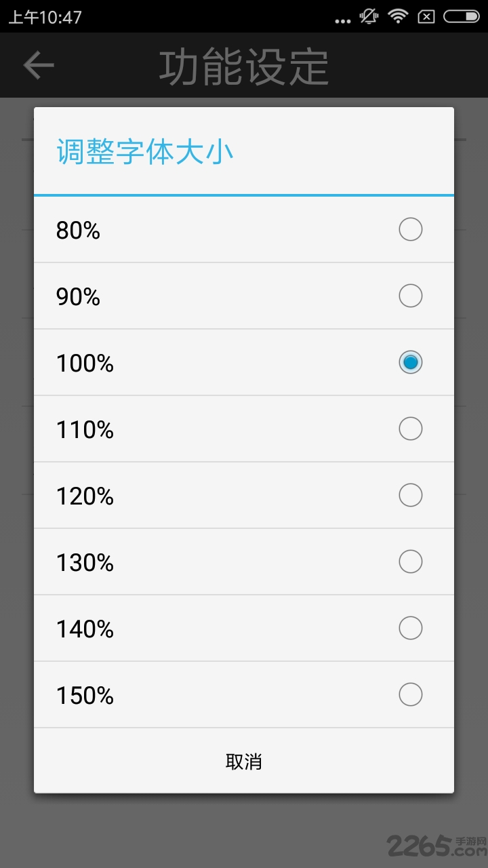
Task: Tap the 150% option label
Action: 85,696
